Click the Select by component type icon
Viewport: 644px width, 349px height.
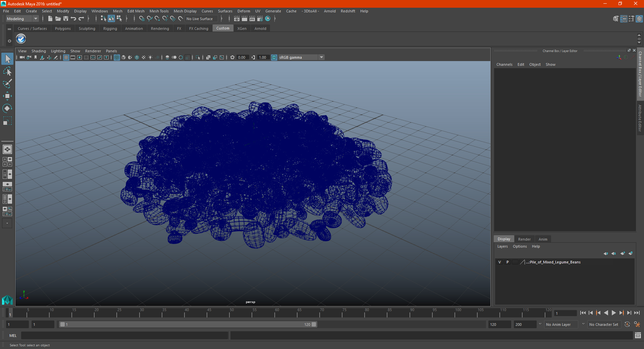pos(119,19)
